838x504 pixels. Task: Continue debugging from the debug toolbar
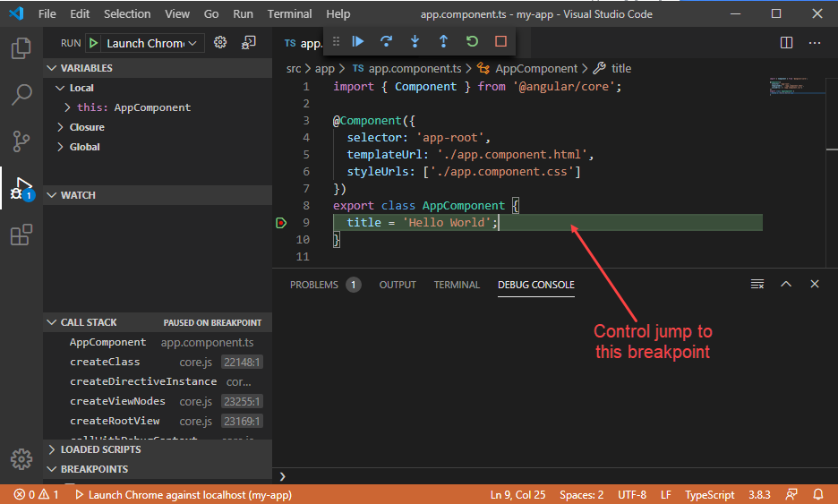coord(358,41)
